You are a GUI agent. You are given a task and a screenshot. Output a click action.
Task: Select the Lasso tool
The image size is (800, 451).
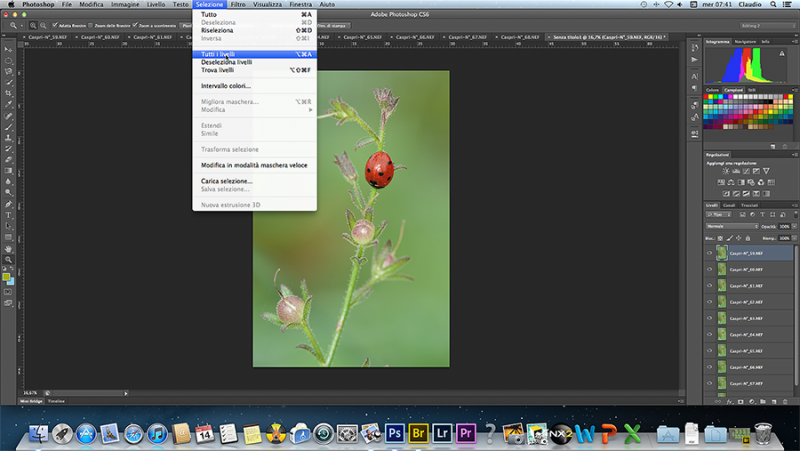8,71
